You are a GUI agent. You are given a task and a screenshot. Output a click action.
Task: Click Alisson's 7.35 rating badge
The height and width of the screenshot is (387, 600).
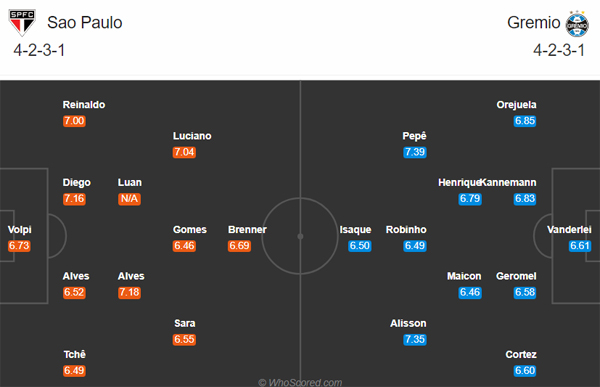tap(415, 340)
